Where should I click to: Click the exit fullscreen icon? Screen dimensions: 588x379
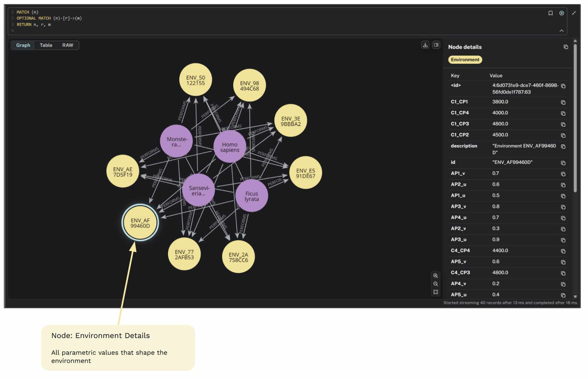pyautogui.click(x=574, y=13)
